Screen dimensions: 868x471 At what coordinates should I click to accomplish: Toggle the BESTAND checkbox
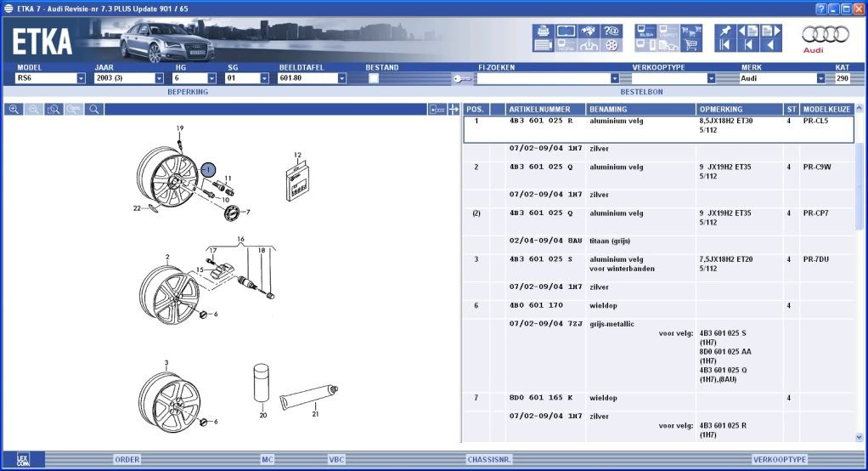(x=374, y=78)
